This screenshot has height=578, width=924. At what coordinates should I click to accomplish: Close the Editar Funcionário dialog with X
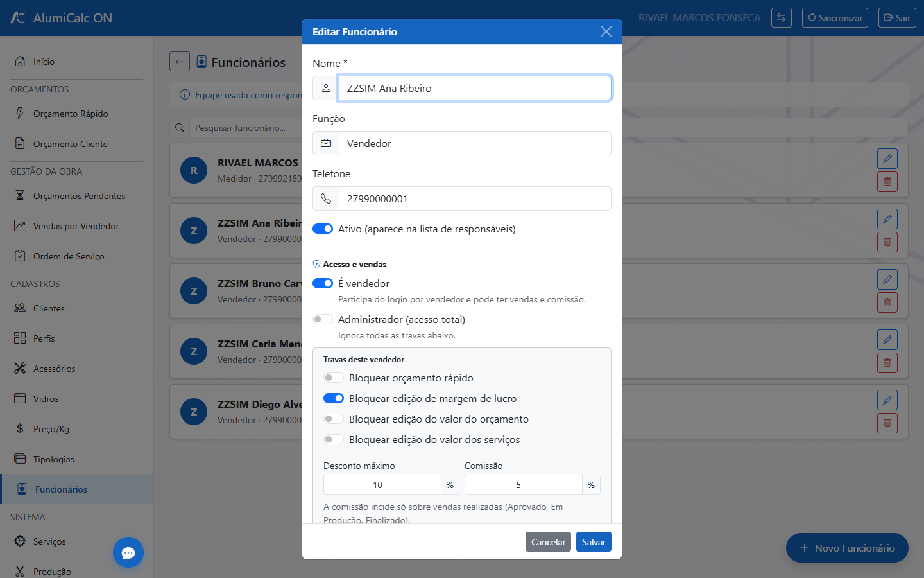pos(606,31)
